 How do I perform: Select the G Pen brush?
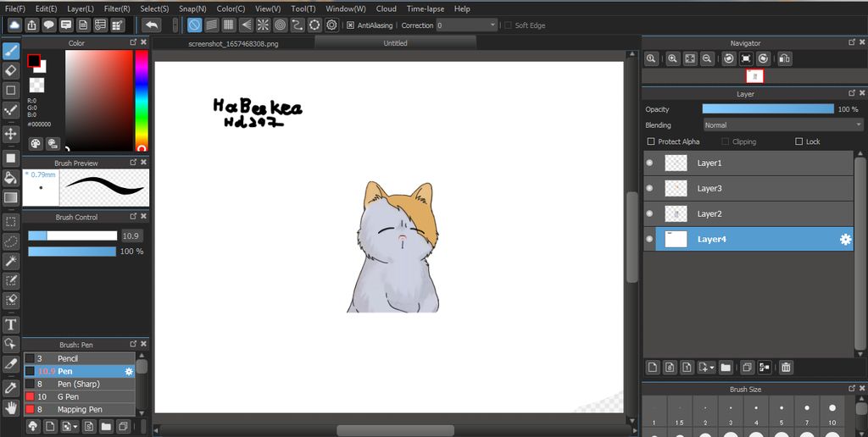click(x=79, y=396)
